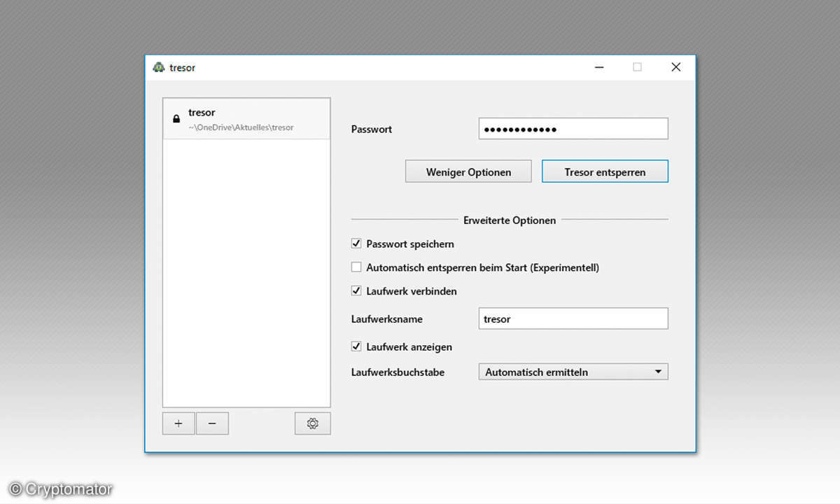The width and height of the screenshot is (840, 504).
Task: Click the plus button to add vault
Action: (178, 423)
